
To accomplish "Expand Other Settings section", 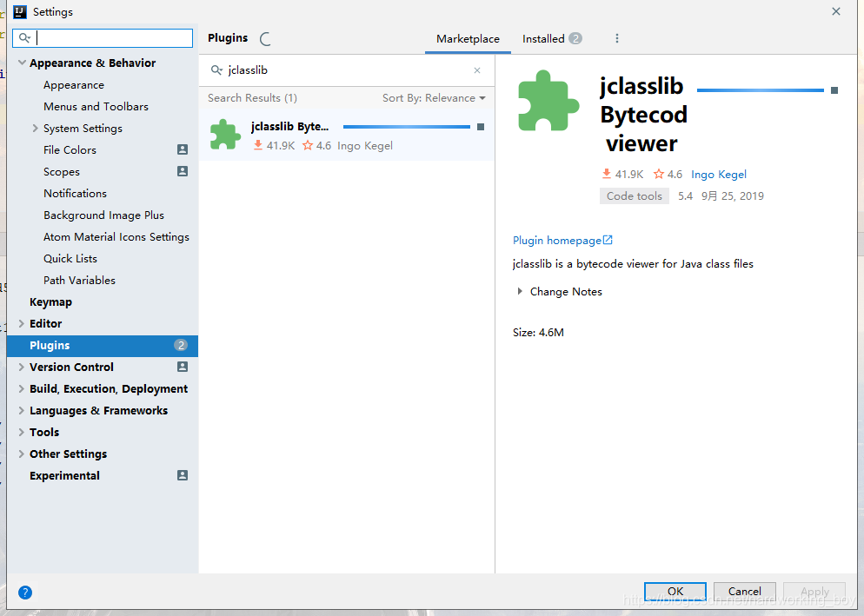I will click(x=22, y=454).
